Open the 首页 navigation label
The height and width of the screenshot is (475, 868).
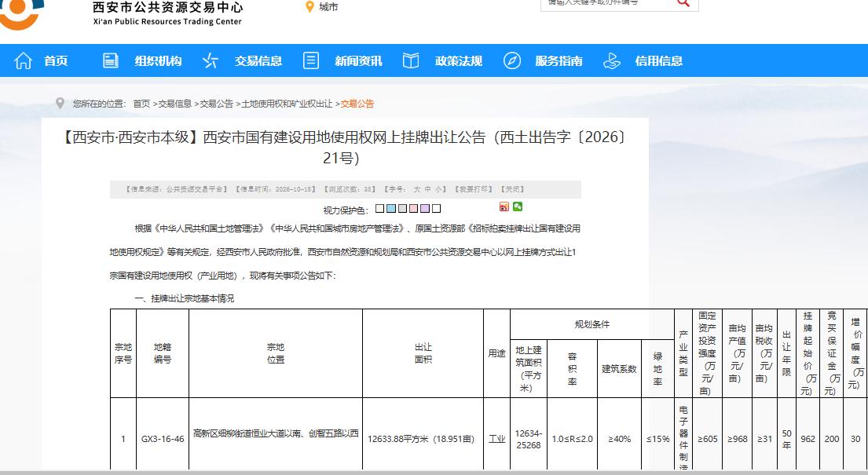point(56,61)
